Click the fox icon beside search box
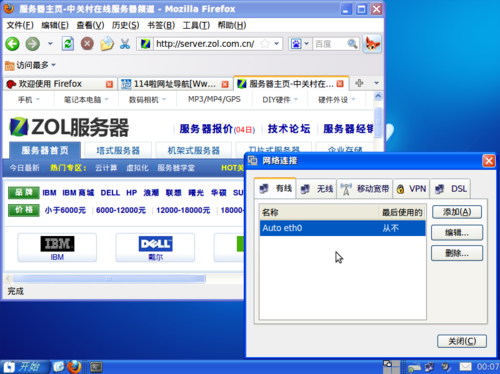Image resolution: width=500 pixels, height=374 pixels. (372, 44)
